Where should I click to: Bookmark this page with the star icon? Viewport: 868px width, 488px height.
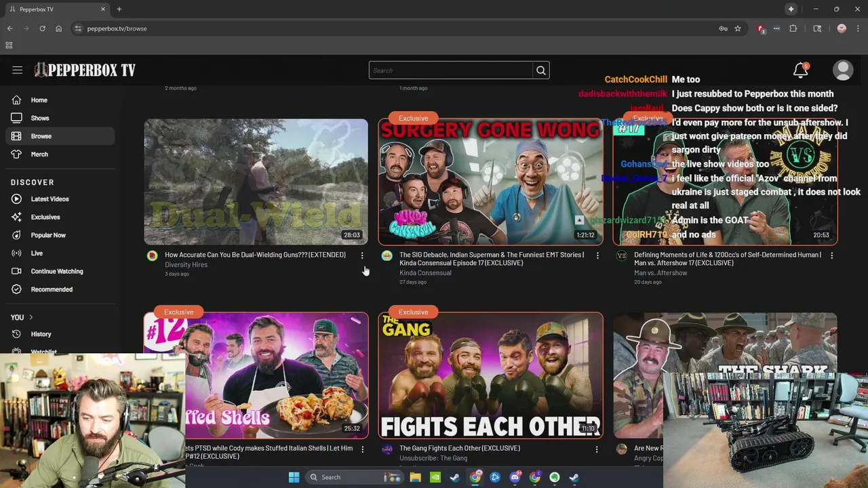pyautogui.click(x=738, y=28)
